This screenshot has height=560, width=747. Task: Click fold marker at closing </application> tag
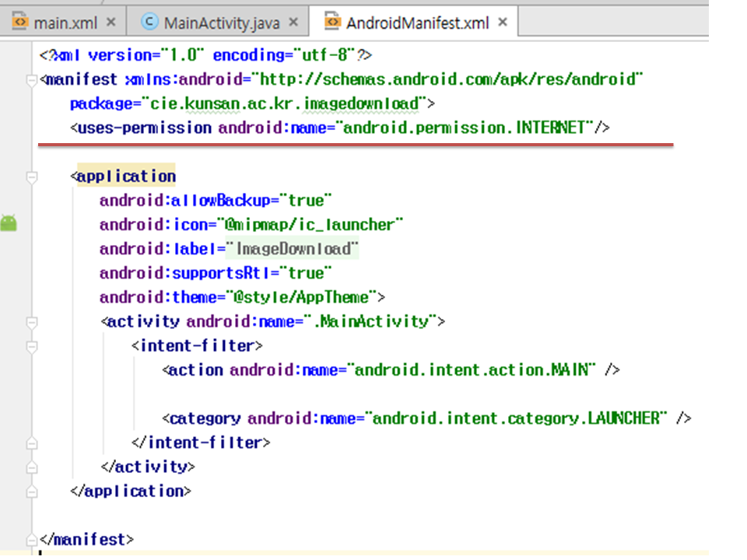pyautogui.click(x=31, y=491)
